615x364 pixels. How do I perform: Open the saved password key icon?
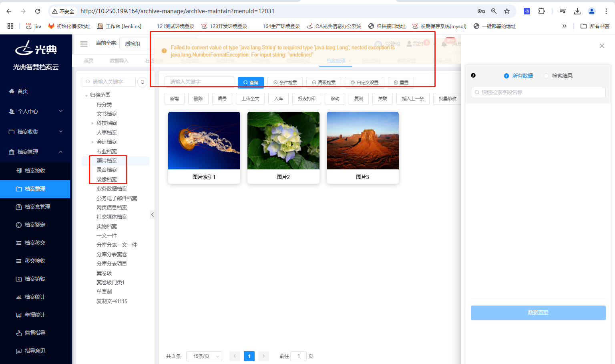(x=481, y=11)
